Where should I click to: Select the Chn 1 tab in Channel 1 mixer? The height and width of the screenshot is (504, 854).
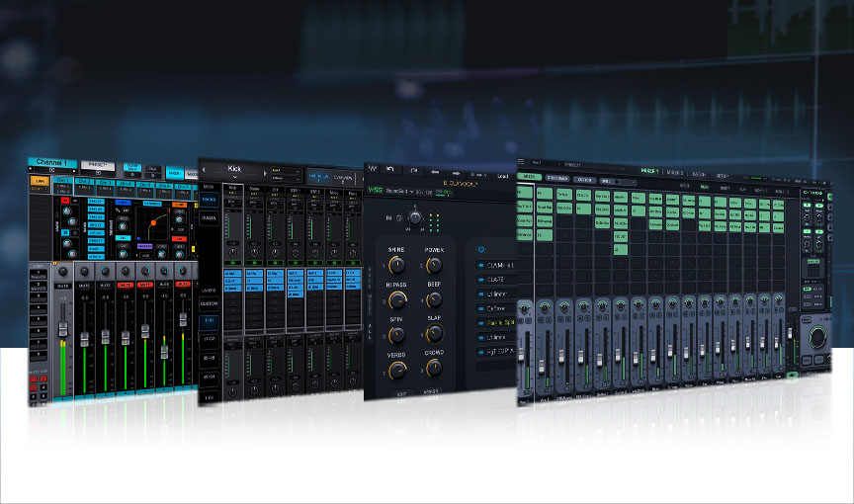coord(63,180)
